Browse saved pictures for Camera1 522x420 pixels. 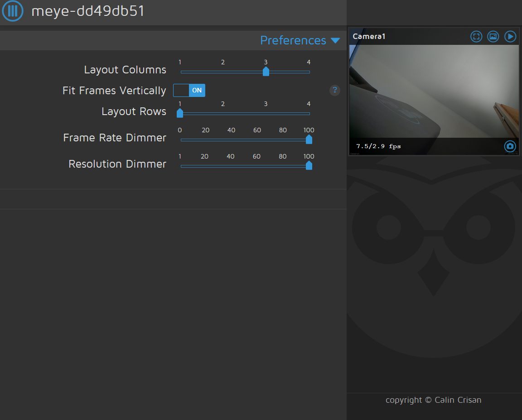tap(493, 36)
